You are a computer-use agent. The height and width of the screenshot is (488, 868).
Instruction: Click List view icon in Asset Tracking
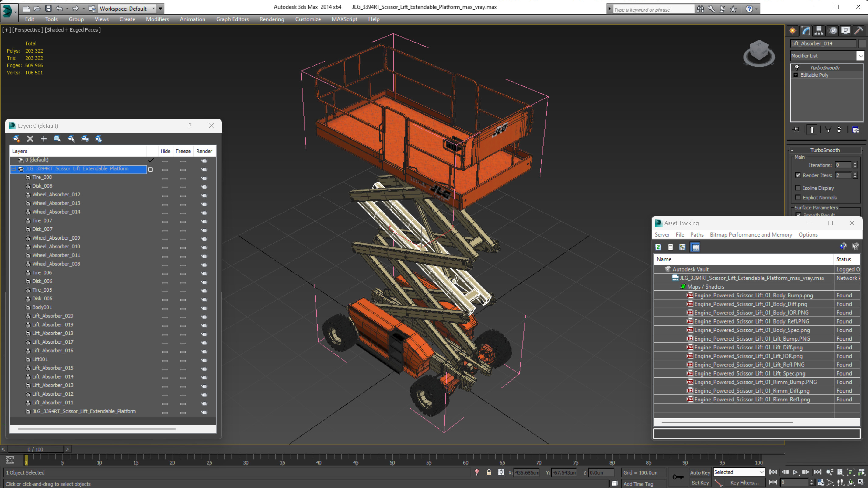click(670, 247)
